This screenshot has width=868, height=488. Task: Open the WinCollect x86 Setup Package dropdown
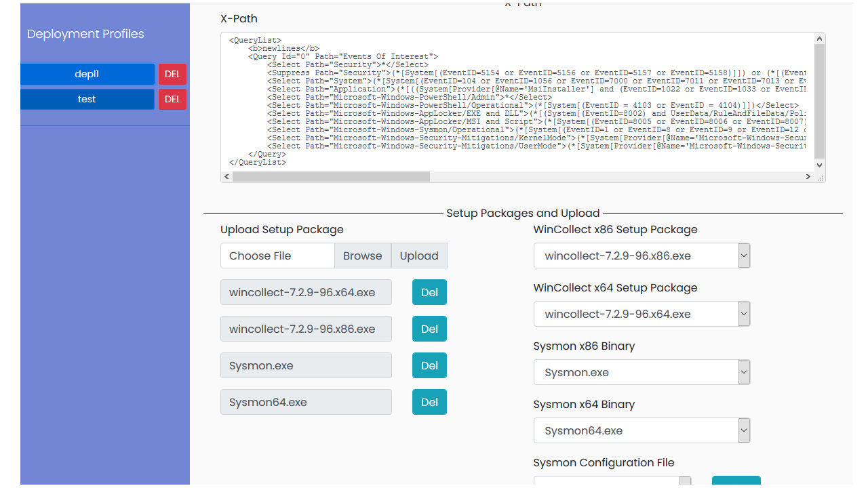tap(743, 256)
